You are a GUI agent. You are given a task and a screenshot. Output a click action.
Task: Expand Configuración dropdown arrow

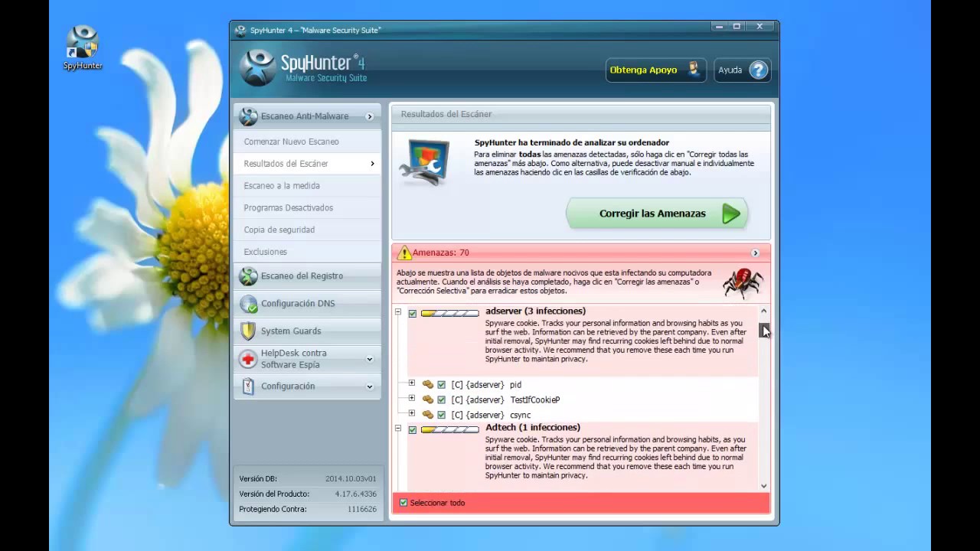[x=369, y=386]
